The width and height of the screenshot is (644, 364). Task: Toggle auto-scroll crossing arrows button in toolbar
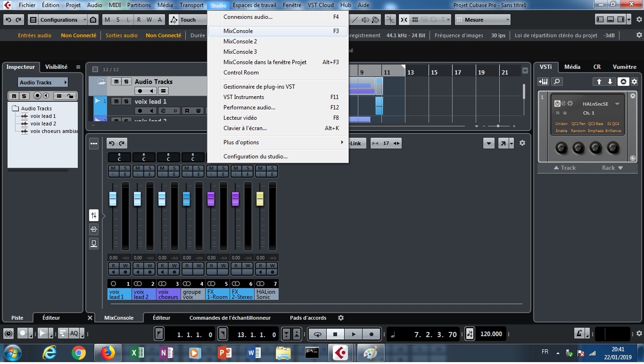404,20
